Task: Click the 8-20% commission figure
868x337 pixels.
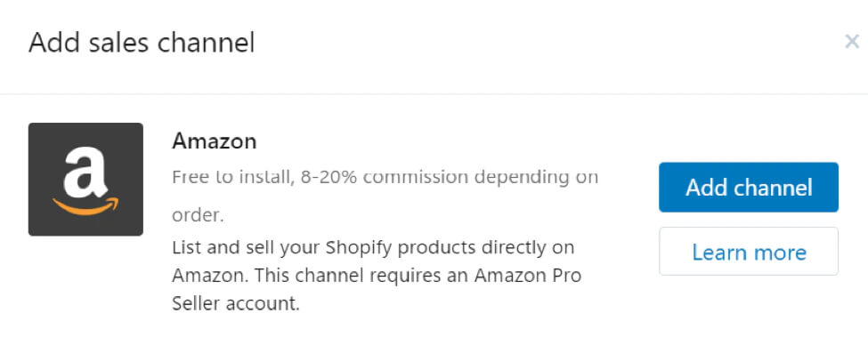Action: [x=329, y=177]
